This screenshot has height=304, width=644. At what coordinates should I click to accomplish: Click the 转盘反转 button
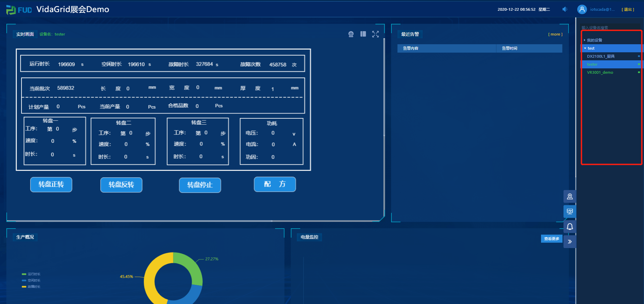coord(121,185)
